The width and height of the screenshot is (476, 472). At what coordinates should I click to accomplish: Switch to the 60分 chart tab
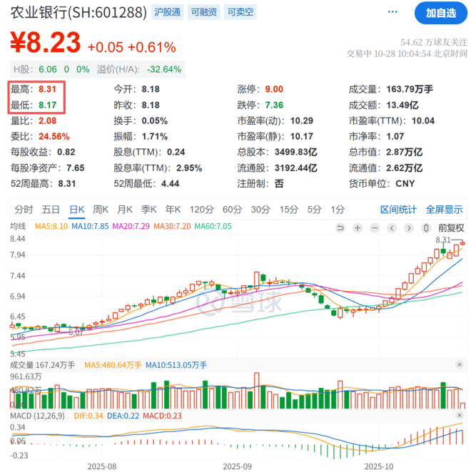(232, 209)
